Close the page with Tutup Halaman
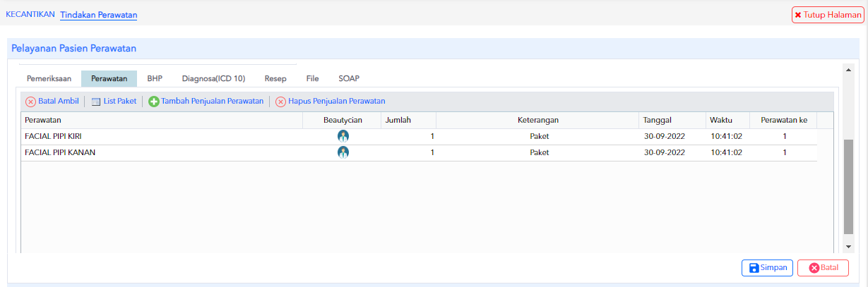Screen dimensions: 868x287 [x=828, y=14]
